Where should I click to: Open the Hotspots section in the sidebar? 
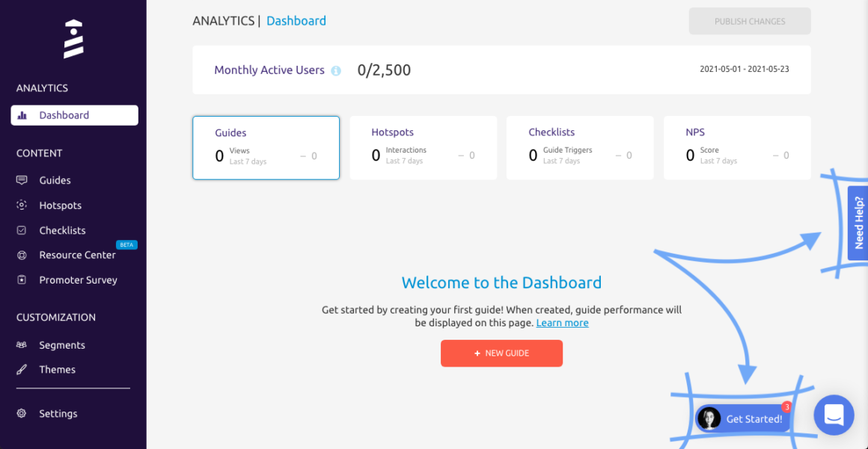pyautogui.click(x=60, y=205)
